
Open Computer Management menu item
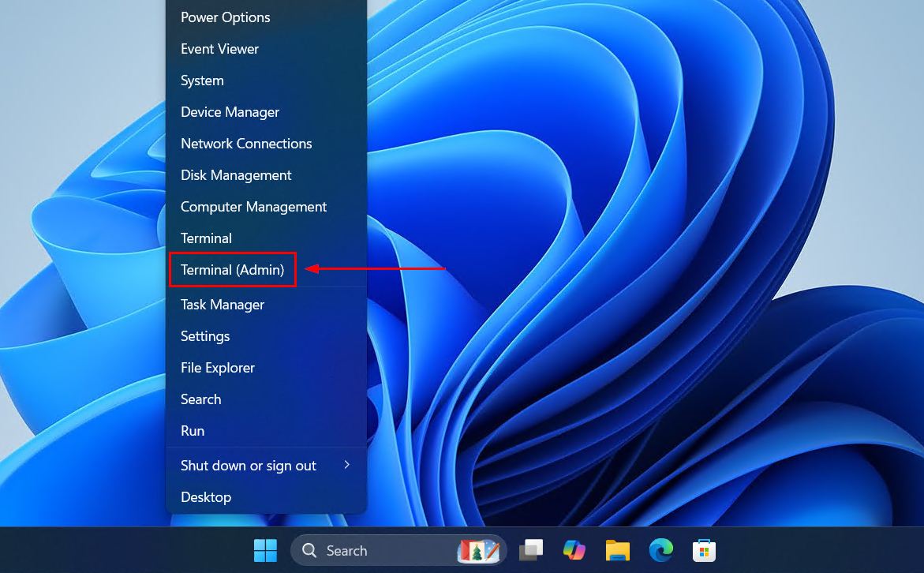click(253, 207)
